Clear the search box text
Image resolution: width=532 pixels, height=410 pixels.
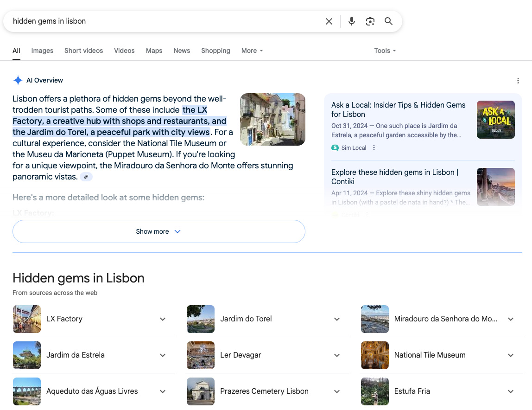329,21
